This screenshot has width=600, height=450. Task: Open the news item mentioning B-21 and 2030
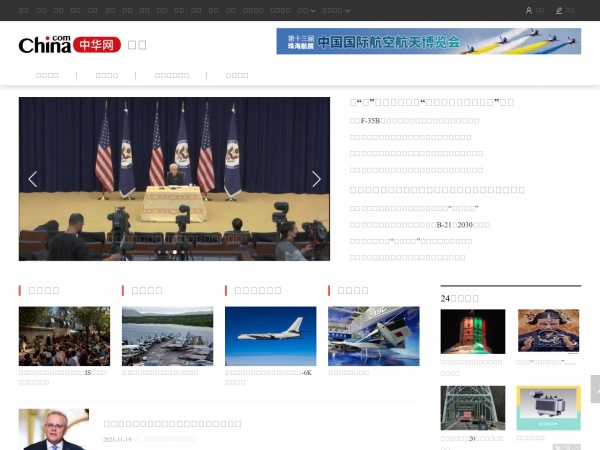[420, 225]
